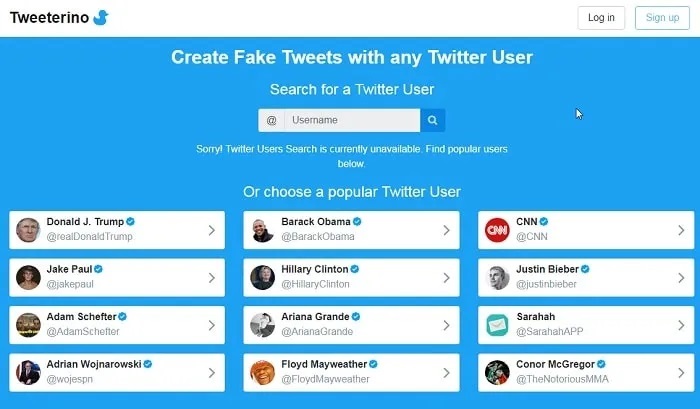700x409 pixels.
Task: Click the Sign up button
Action: point(662,18)
